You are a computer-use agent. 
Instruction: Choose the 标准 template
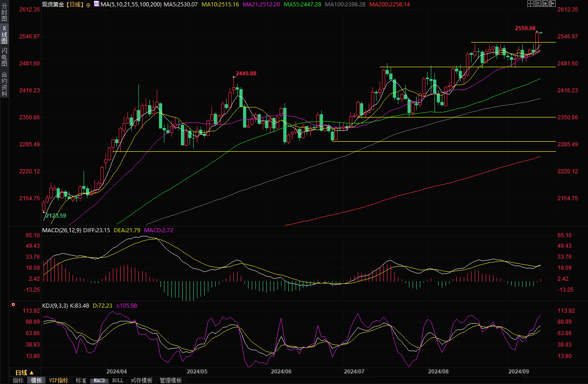click(x=81, y=380)
